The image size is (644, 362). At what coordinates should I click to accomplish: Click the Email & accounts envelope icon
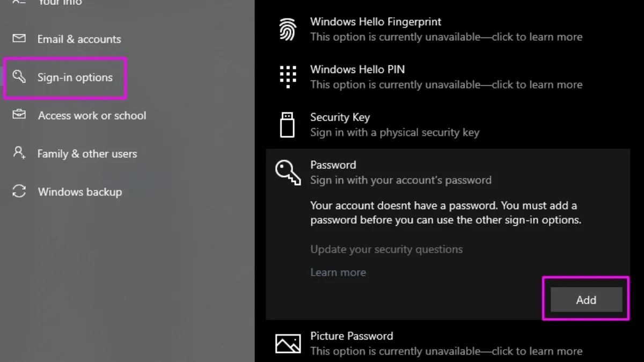point(19,39)
